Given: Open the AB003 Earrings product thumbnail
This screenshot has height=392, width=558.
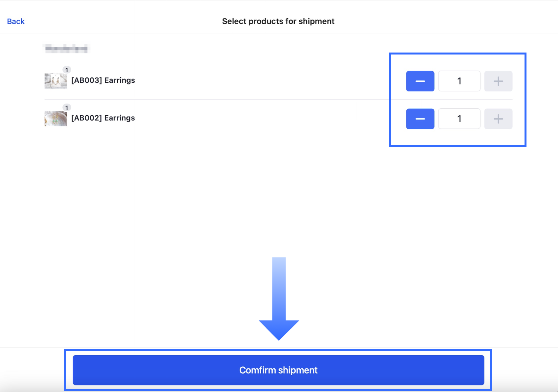Looking at the screenshot, I should tap(55, 81).
